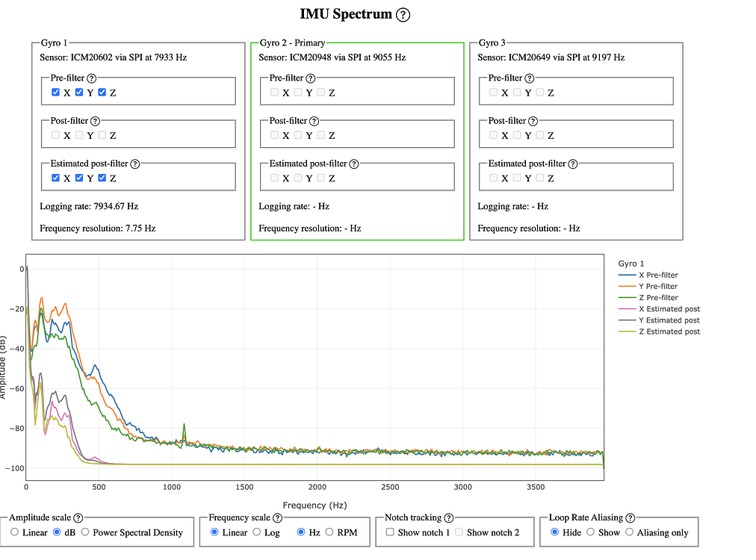Click Gyro 1 Post-filter help icon

tap(95, 121)
